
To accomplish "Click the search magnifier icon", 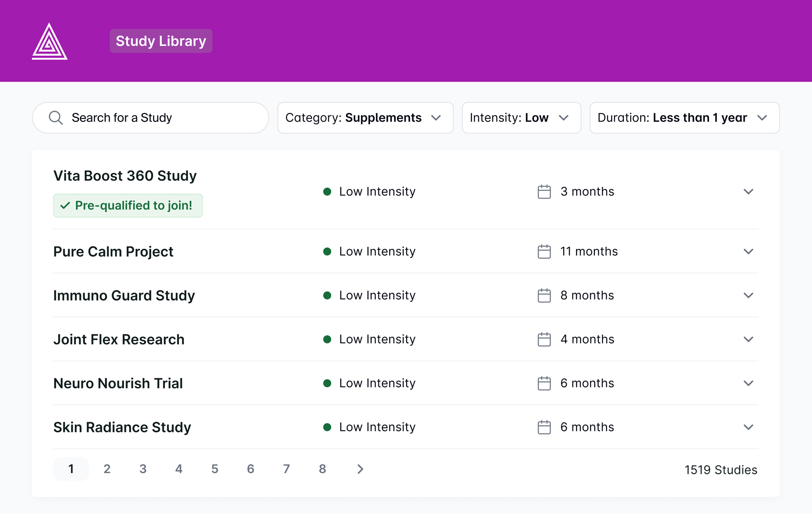I will 55,117.
